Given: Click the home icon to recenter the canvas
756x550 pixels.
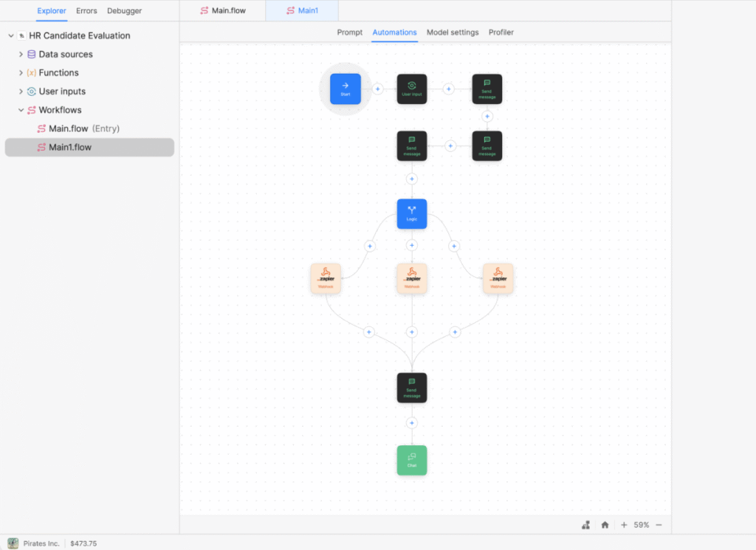Looking at the screenshot, I should pyautogui.click(x=605, y=524).
